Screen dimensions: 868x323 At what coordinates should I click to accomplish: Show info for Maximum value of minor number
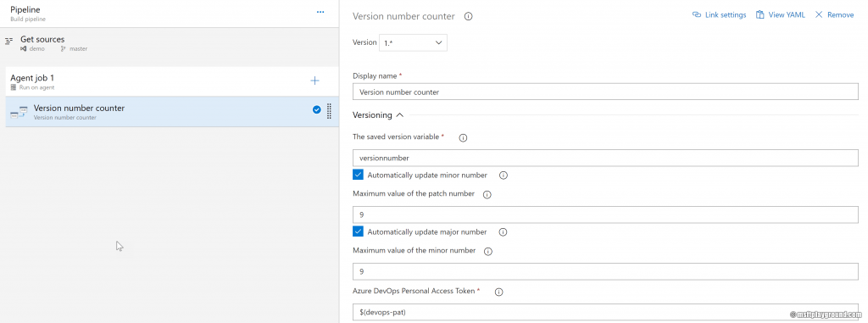point(487,252)
